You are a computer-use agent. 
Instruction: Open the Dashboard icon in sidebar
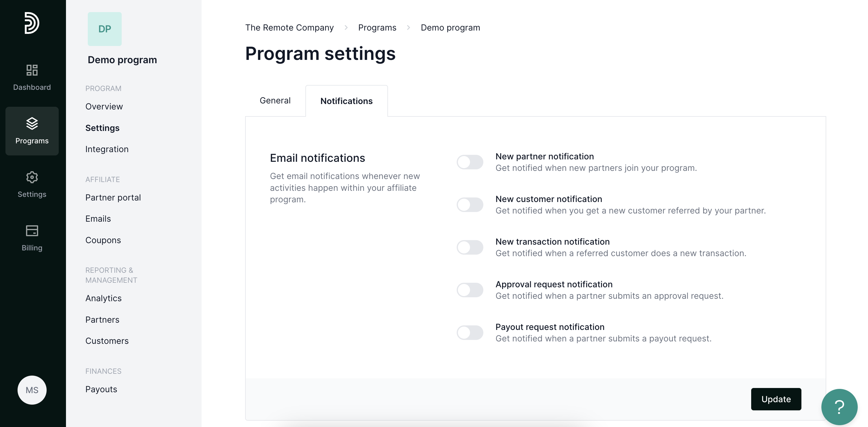click(32, 70)
